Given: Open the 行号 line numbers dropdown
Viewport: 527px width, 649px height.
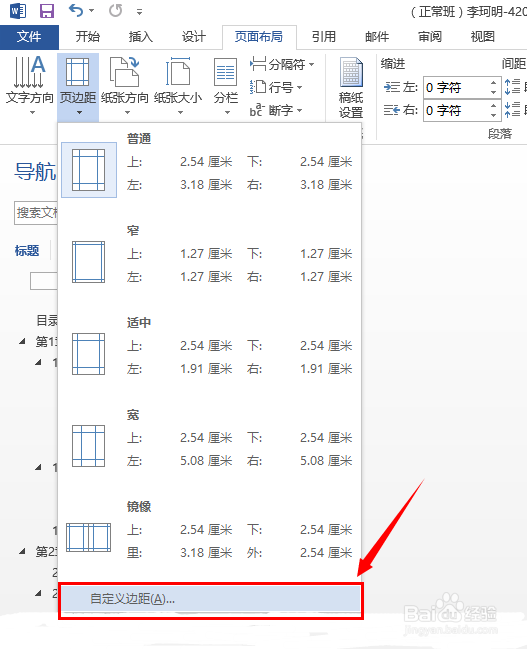Looking at the screenshot, I should [276, 87].
